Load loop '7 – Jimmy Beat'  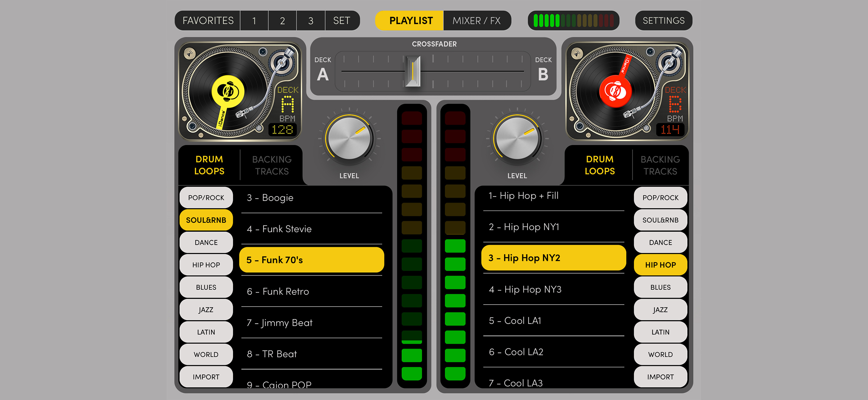pyautogui.click(x=312, y=322)
